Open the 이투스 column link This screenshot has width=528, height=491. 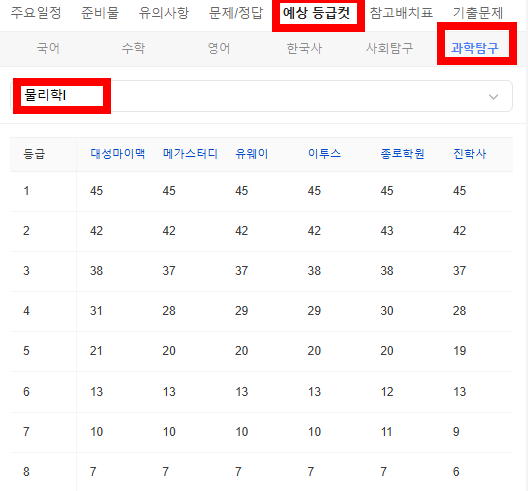pos(324,154)
